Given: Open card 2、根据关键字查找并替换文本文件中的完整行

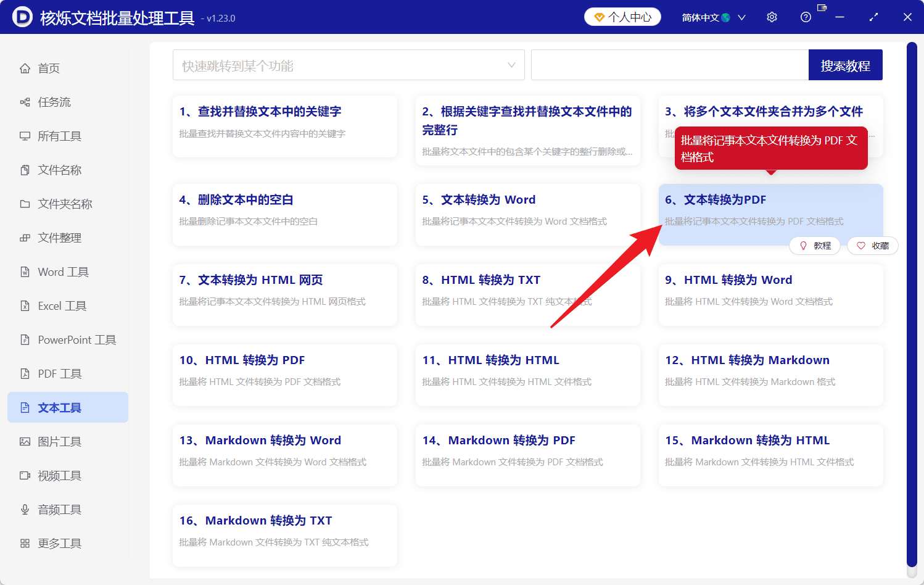Looking at the screenshot, I should click(x=528, y=131).
